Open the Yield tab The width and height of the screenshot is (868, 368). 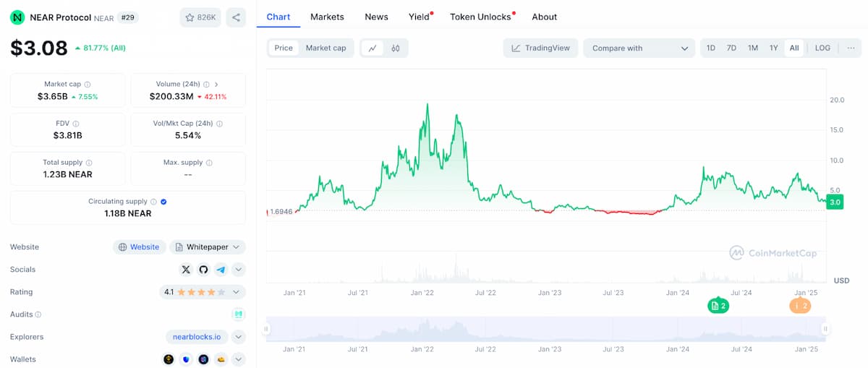click(420, 17)
